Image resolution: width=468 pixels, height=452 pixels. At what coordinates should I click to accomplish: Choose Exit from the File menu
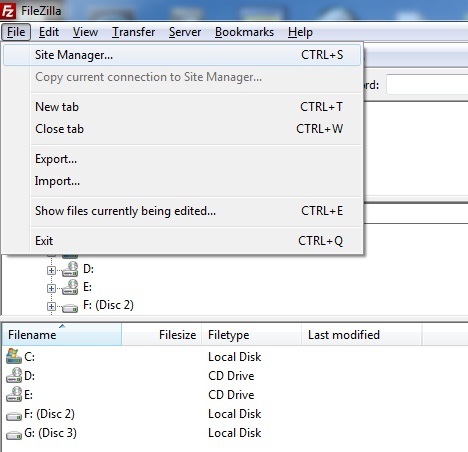coord(182,241)
